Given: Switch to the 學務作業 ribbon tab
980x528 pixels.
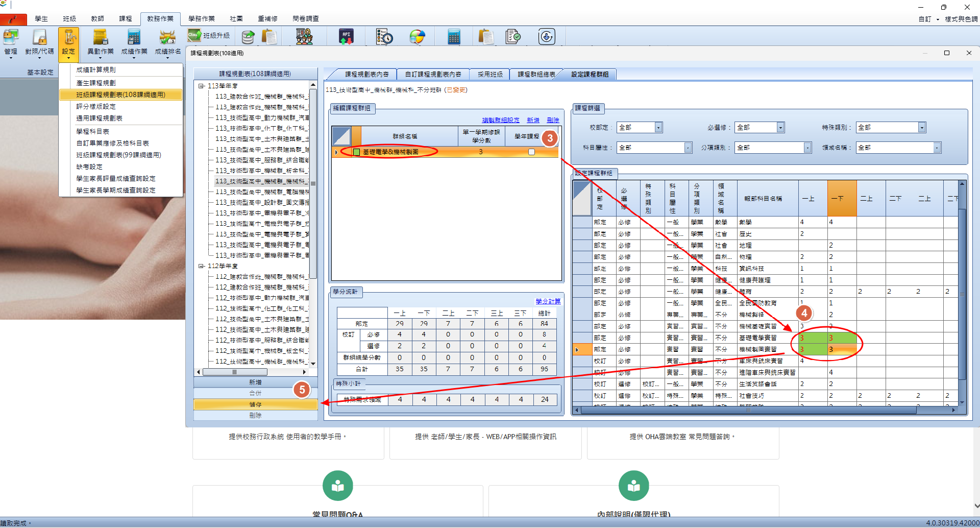Looking at the screenshot, I should (x=202, y=19).
